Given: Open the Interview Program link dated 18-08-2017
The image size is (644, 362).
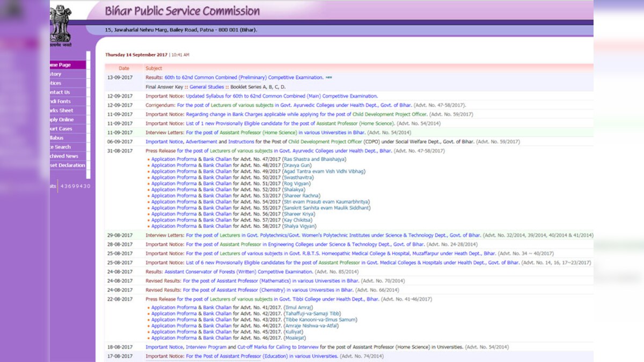Looking at the screenshot, I should pos(207,348).
